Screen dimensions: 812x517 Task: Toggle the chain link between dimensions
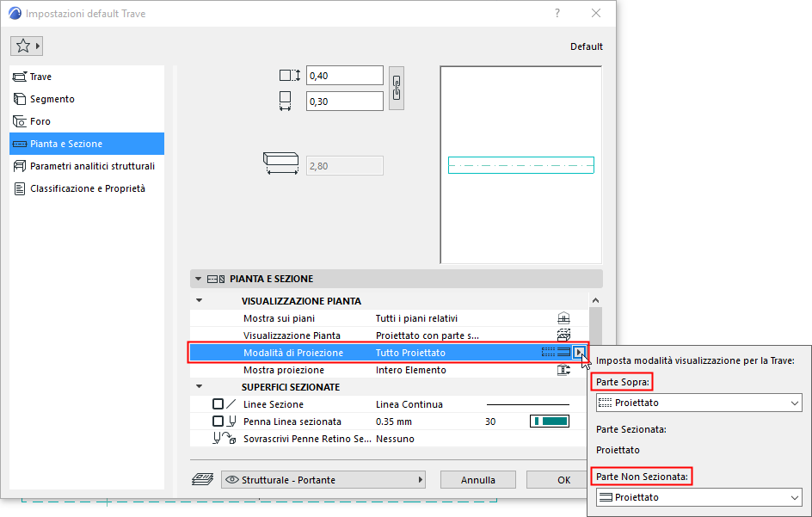[x=397, y=88]
